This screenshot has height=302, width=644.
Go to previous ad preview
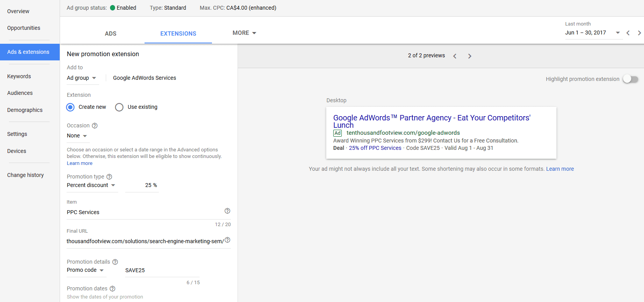(x=455, y=56)
